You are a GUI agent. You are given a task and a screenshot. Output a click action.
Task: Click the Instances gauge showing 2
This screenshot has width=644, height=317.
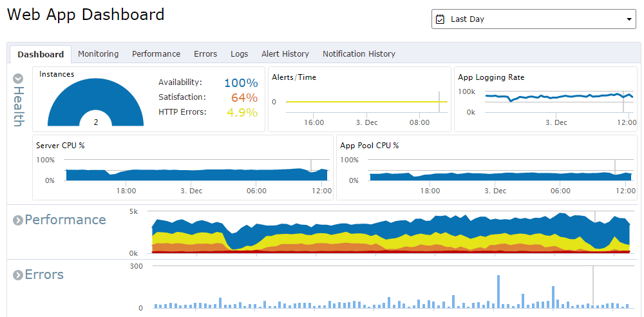coord(96,102)
